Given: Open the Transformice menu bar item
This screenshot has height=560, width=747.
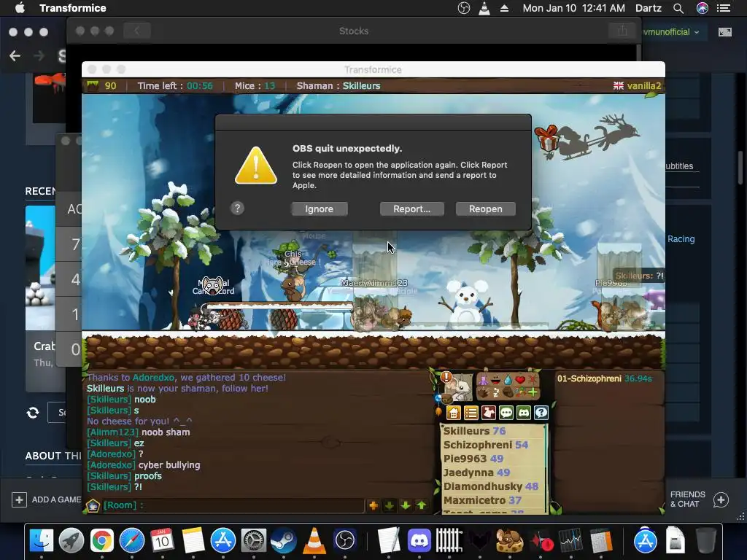Looking at the screenshot, I should point(73,8).
